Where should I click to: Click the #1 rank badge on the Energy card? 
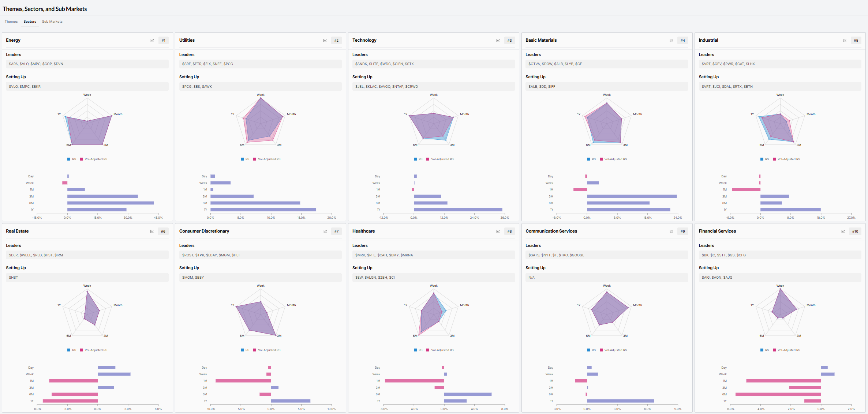click(x=164, y=41)
